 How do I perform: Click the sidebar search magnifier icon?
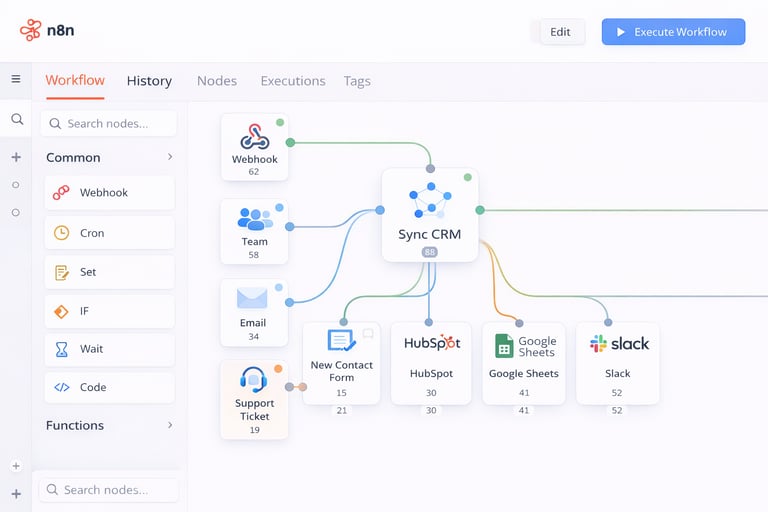17,119
